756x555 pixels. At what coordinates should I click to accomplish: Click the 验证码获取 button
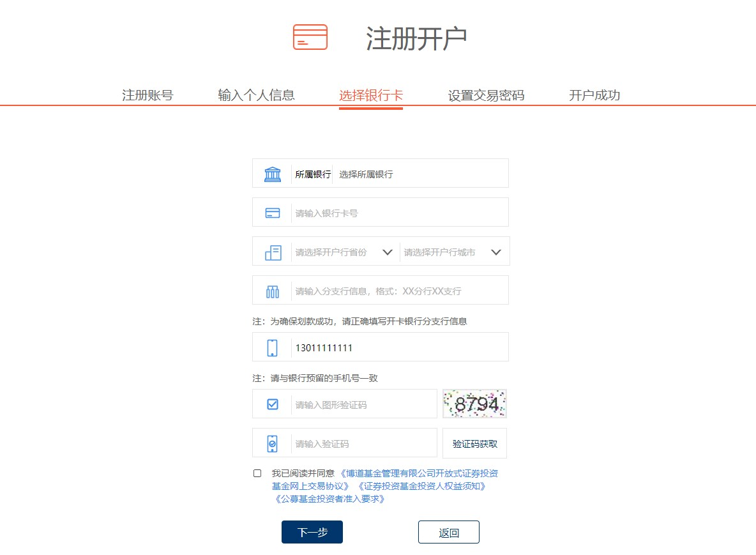click(x=474, y=443)
